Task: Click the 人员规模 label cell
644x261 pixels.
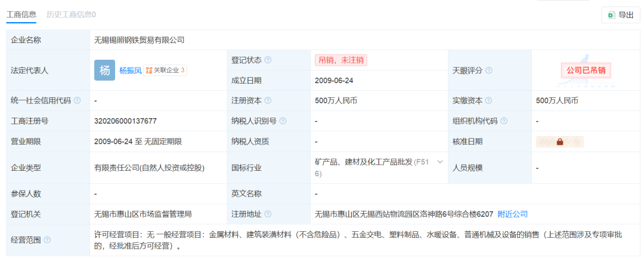Action: tap(490, 168)
